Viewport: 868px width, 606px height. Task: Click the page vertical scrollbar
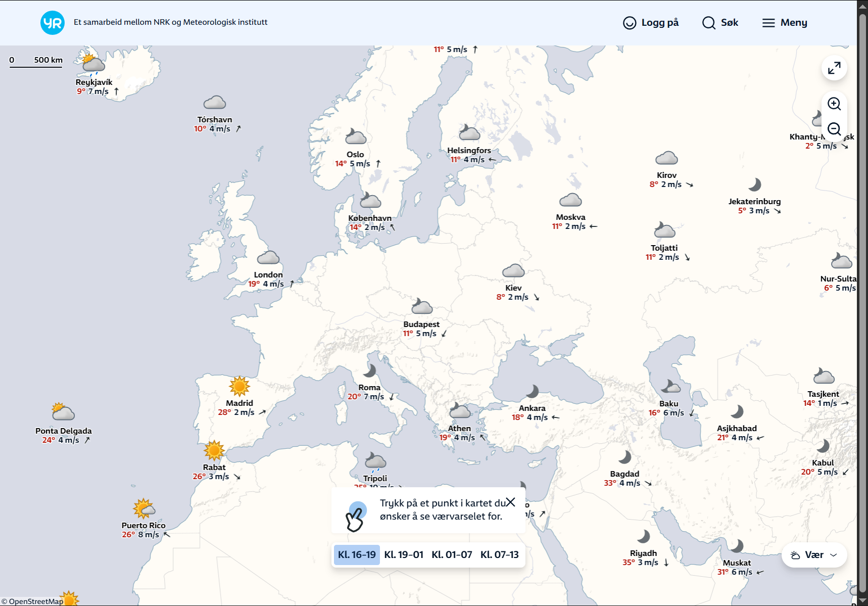[x=862, y=303]
